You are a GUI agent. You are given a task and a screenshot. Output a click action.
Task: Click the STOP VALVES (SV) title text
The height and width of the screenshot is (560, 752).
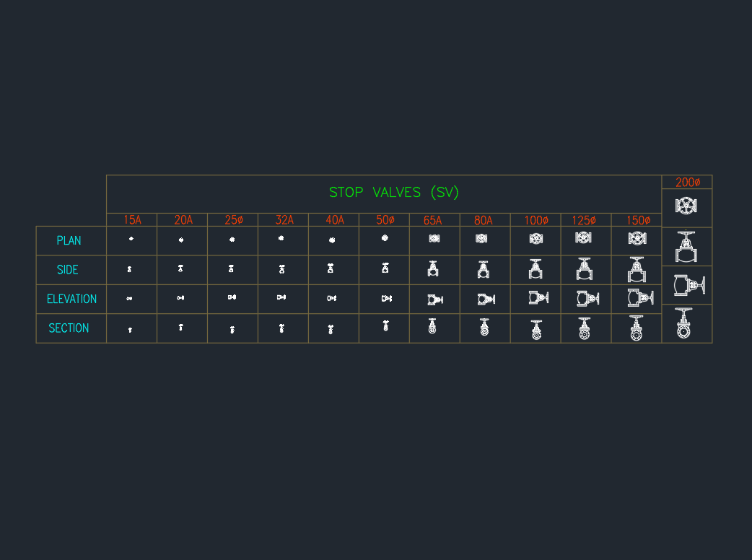tap(394, 193)
